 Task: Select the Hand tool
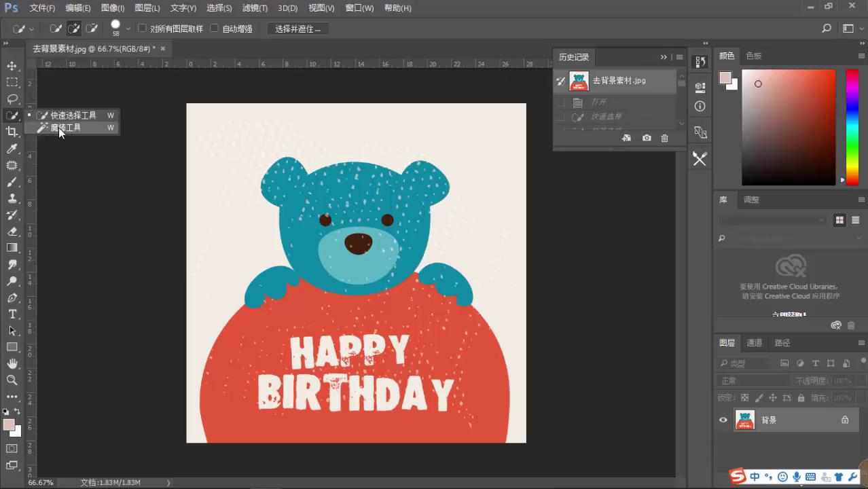[x=12, y=363]
